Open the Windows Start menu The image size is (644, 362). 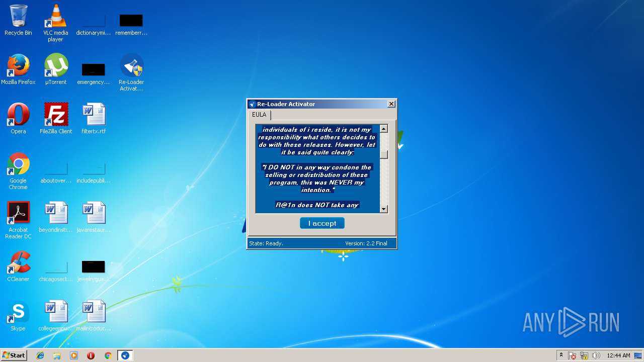pos(14,355)
